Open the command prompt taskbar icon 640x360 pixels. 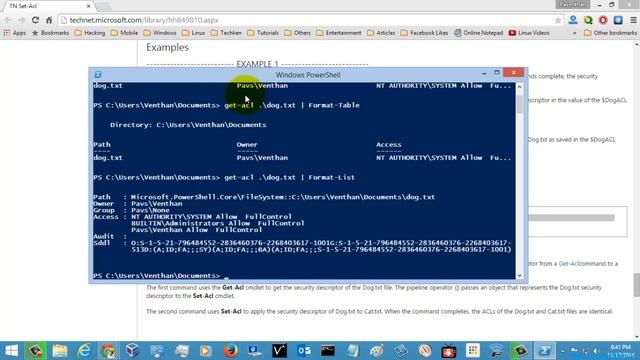pos(328,351)
